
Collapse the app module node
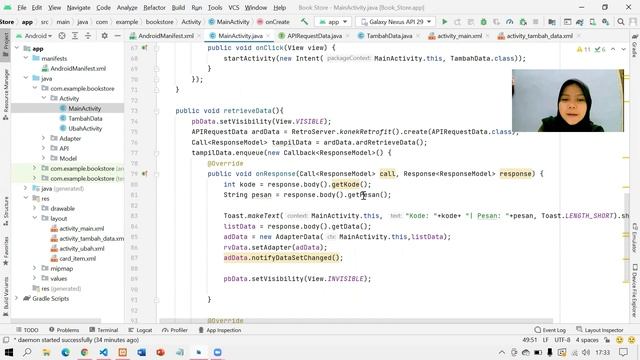click(x=17, y=48)
